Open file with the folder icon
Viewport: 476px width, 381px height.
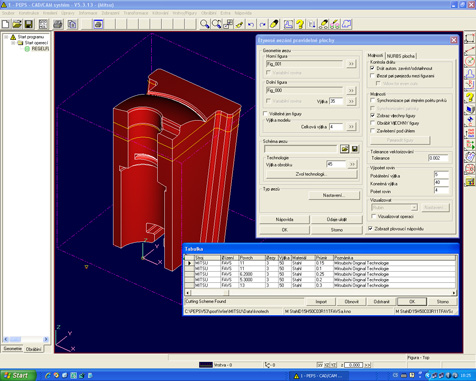point(17,24)
